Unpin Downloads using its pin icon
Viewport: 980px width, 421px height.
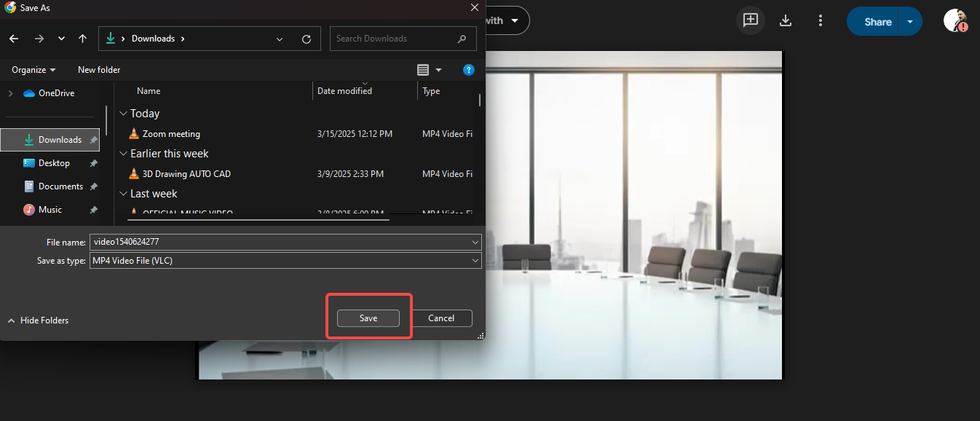tap(93, 140)
